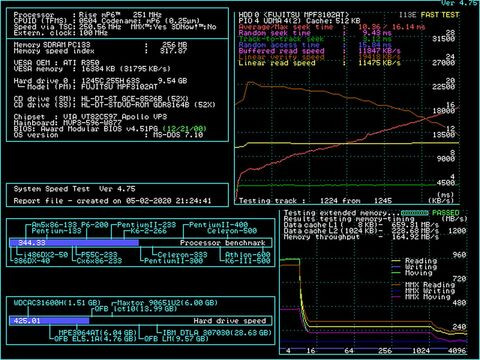The width and height of the screenshot is (480, 360).
Task: Click the Report file creation line
Action: (x=112, y=201)
